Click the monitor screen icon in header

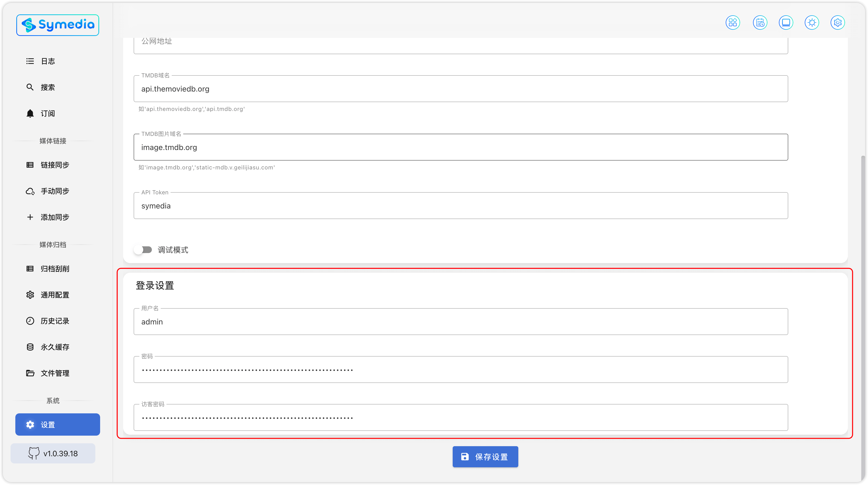786,23
